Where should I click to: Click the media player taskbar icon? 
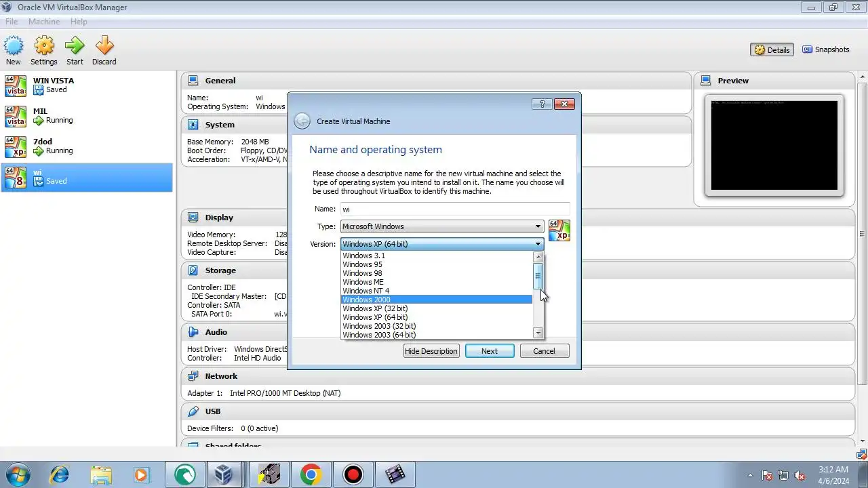tap(142, 474)
